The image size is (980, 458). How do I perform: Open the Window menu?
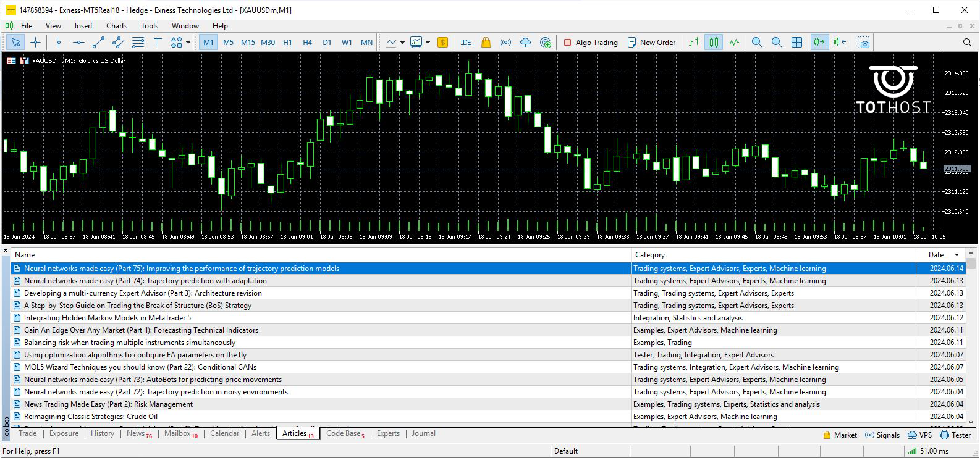(185, 26)
